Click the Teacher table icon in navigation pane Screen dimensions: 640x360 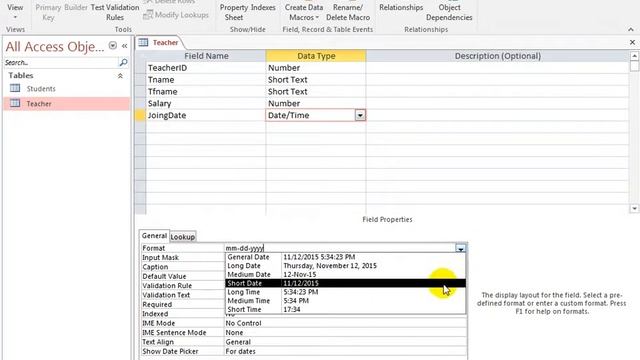click(x=15, y=103)
